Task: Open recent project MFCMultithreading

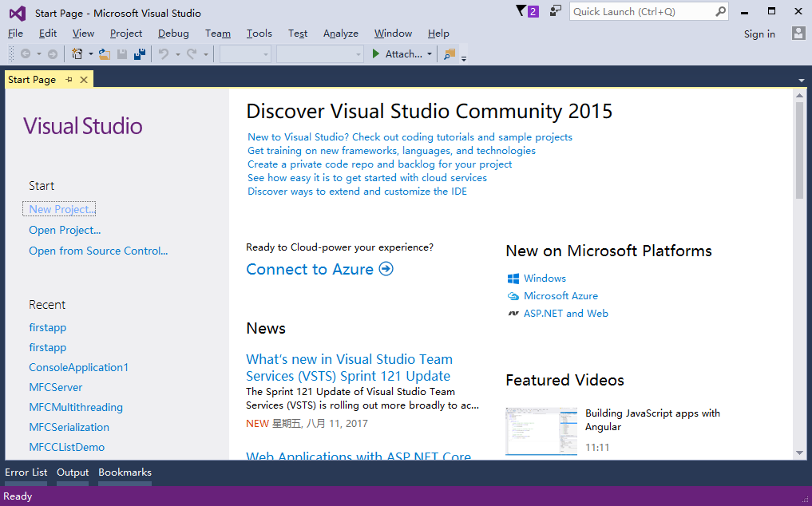Action: 76,407
